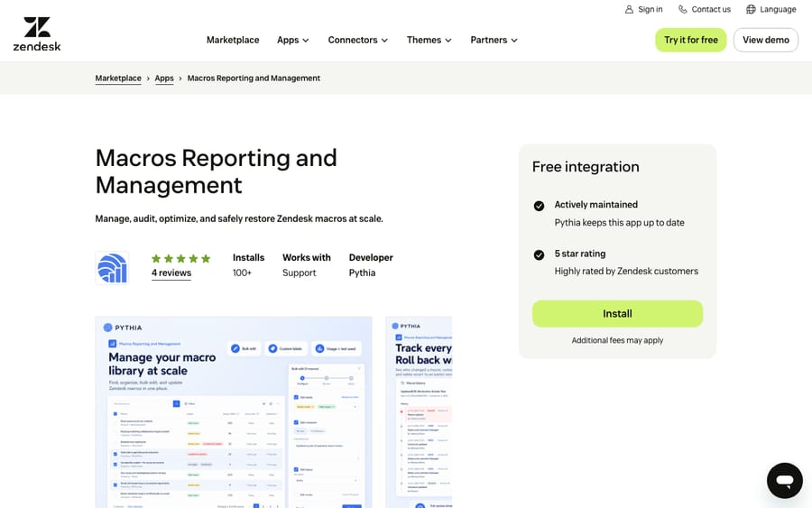
Task: Expand the Themes dropdown menu
Action: tap(429, 40)
